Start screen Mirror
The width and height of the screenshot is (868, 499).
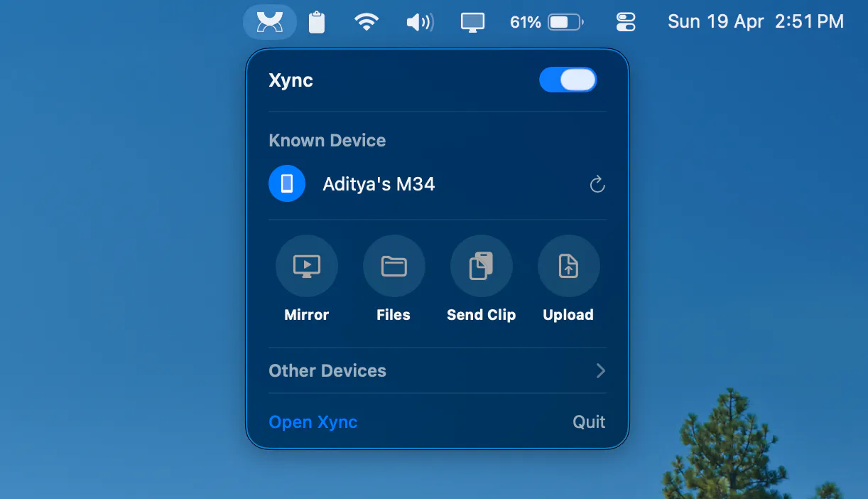[307, 267]
